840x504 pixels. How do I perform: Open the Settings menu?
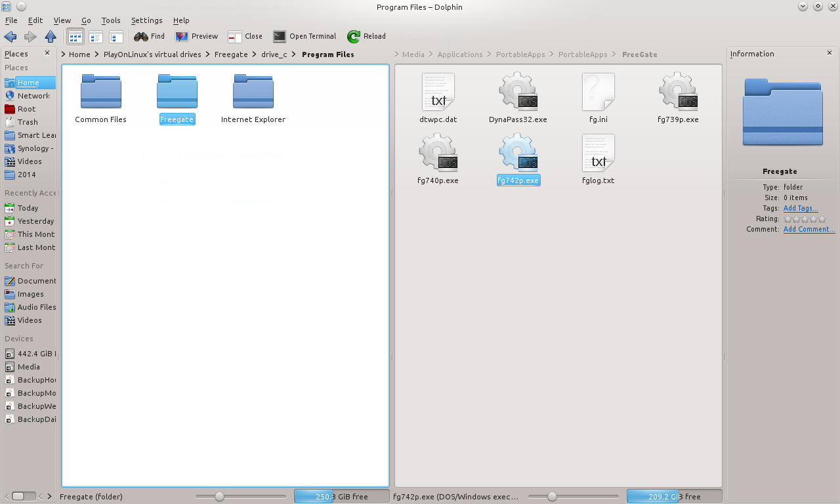[x=147, y=20]
